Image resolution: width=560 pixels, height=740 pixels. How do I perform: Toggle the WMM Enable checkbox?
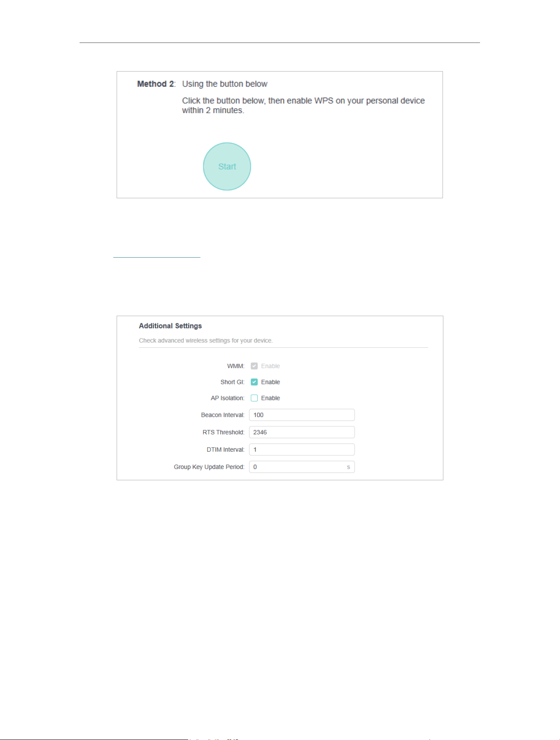[254, 366]
